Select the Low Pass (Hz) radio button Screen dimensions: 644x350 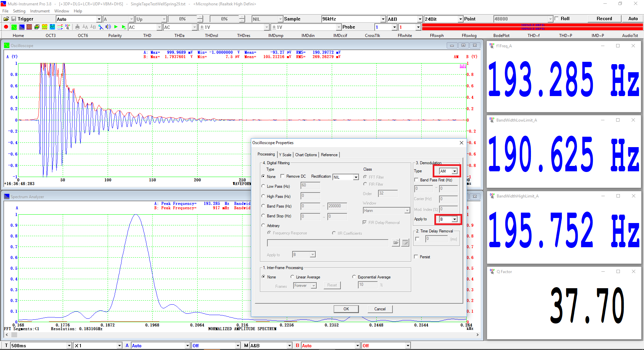(x=264, y=186)
